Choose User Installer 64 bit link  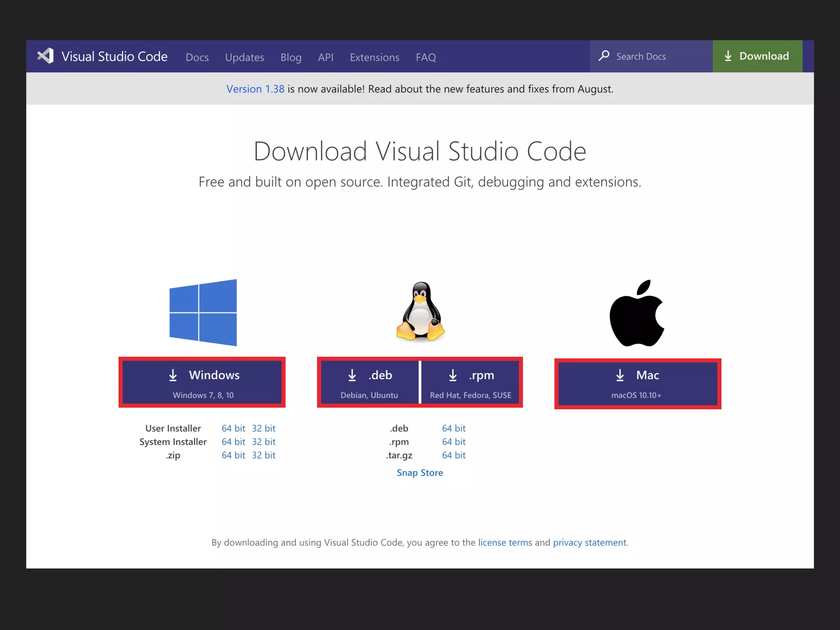tap(233, 428)
